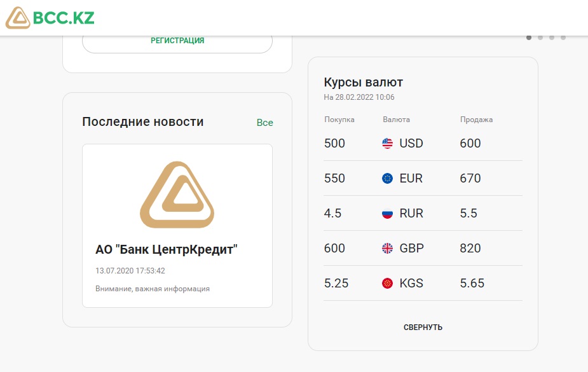Open the bank logo news thumbnail
The width and height of the screenshot is (588, 372).
tap(177, 195)
